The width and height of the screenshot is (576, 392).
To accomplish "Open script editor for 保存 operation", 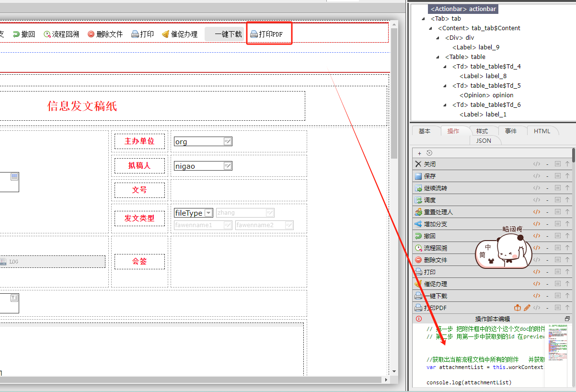I will pos(537,176).
